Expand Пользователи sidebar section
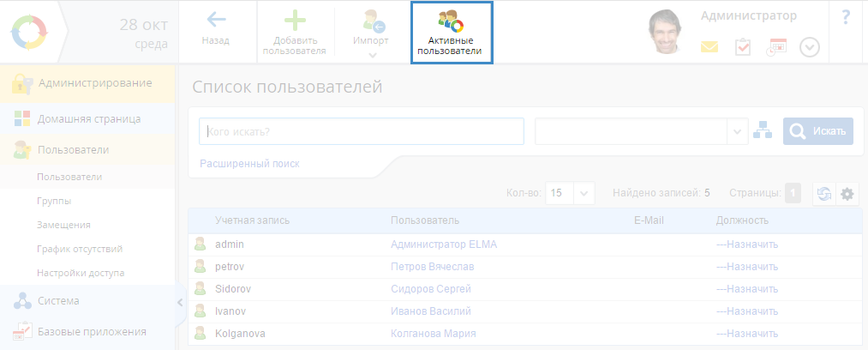This screenshot has width=868, height=350. click(x=87, y=149)
